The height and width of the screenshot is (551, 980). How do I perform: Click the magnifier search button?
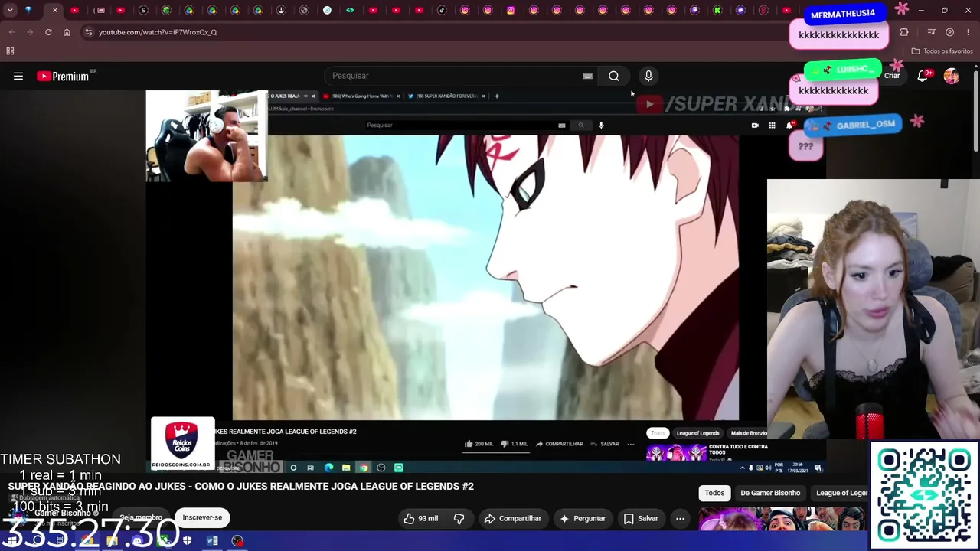click(x=614, y=76)
